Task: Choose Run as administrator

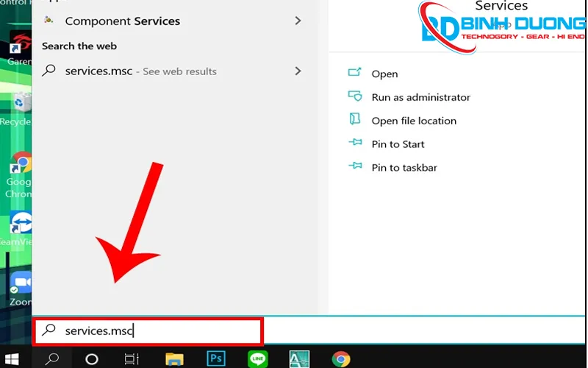Action: click(x=420, y=97)
